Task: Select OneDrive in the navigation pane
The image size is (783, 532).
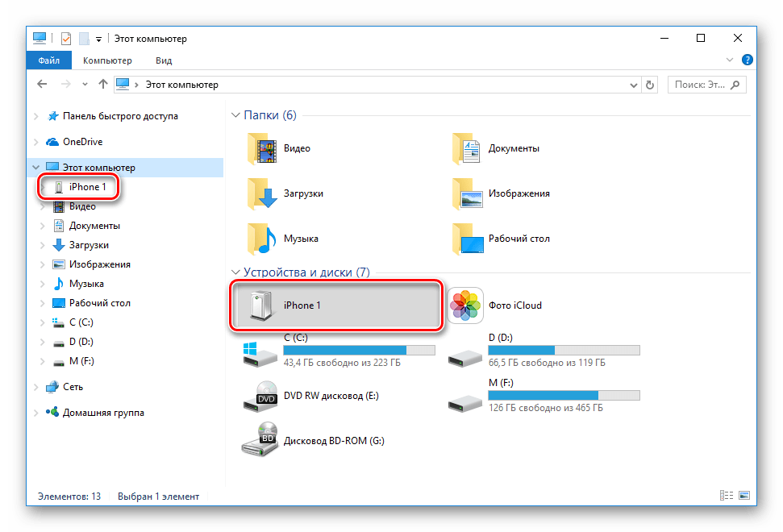Action: 82,142
